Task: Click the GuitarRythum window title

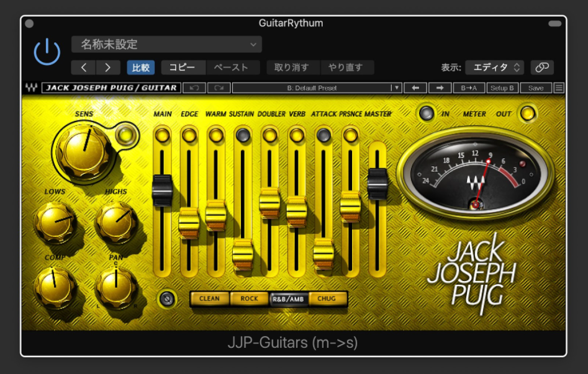Action: pyautogui.click(x=291, y=23)
